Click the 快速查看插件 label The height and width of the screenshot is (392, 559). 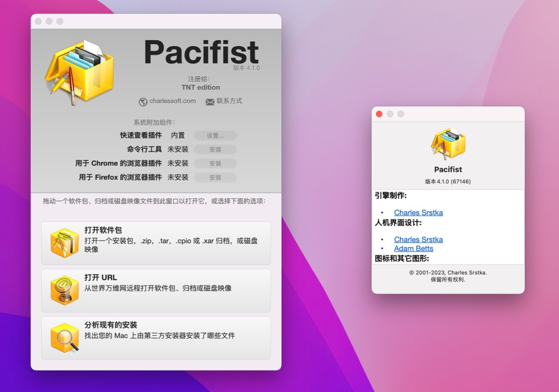141,135
